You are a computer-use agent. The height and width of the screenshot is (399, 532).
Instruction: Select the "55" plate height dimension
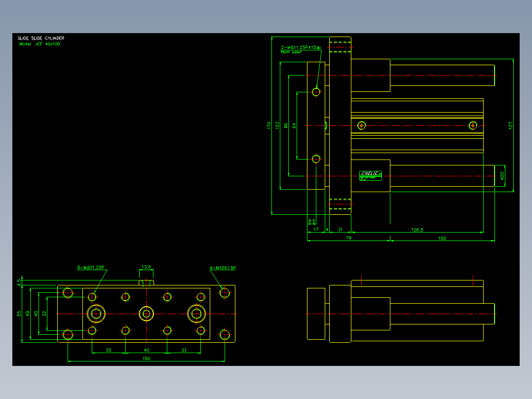pos(19,314)
